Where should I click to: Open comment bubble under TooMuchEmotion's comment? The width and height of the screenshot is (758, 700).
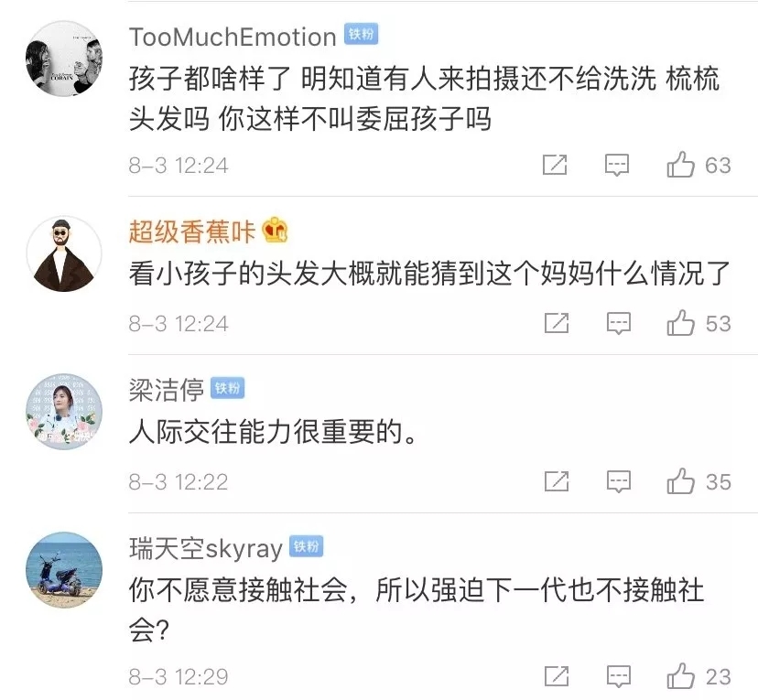[617, 165]
